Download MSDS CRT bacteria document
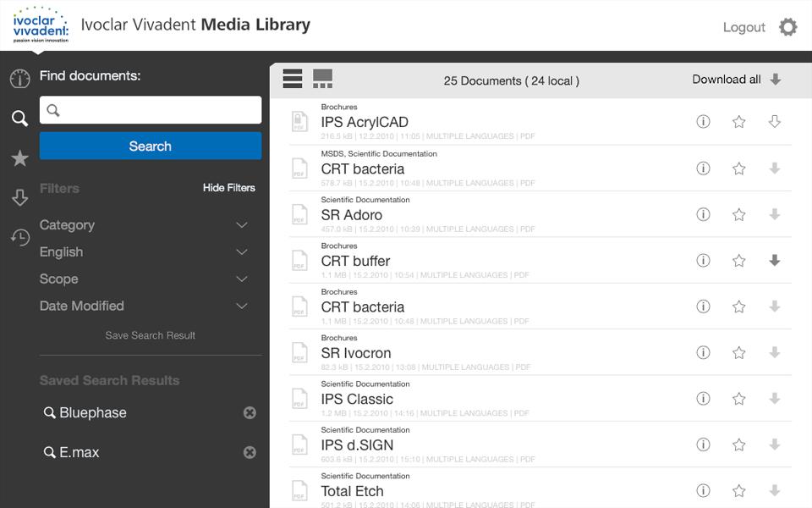This screenshot has width=812, height=508. pos(775,168)
